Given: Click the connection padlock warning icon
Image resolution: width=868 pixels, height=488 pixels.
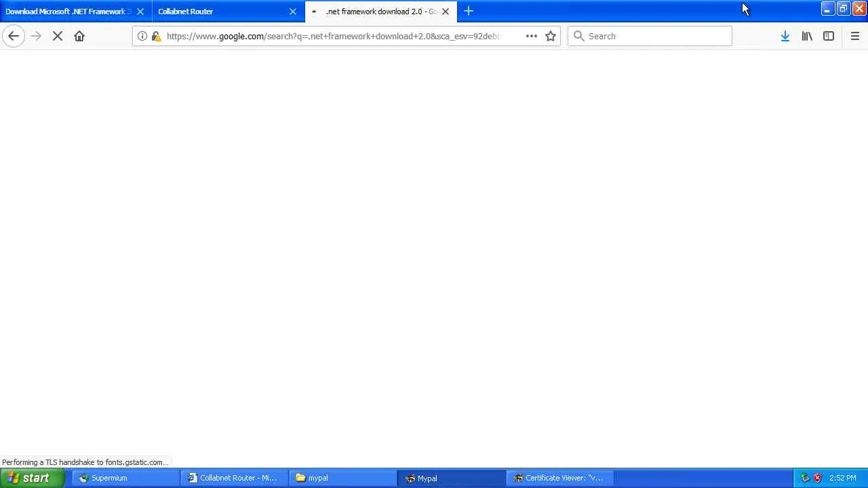Looking at the screenshot, I should (156, 36).
